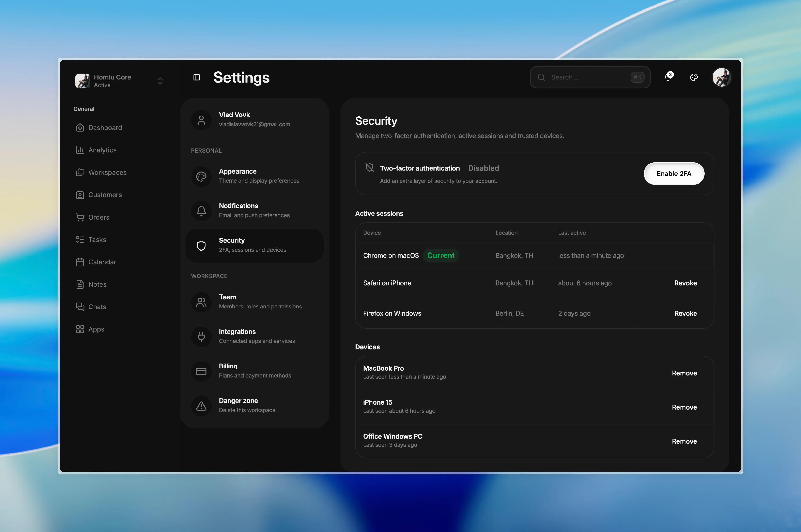Open Tasks in sidebar
801x532 pixels.
click(x=97, y=240)
